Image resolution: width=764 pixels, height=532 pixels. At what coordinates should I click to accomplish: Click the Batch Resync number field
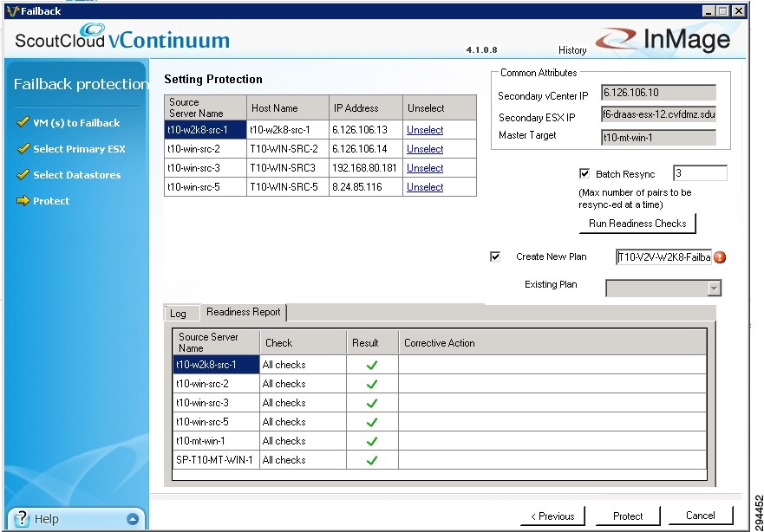click(x=700, y=172)
